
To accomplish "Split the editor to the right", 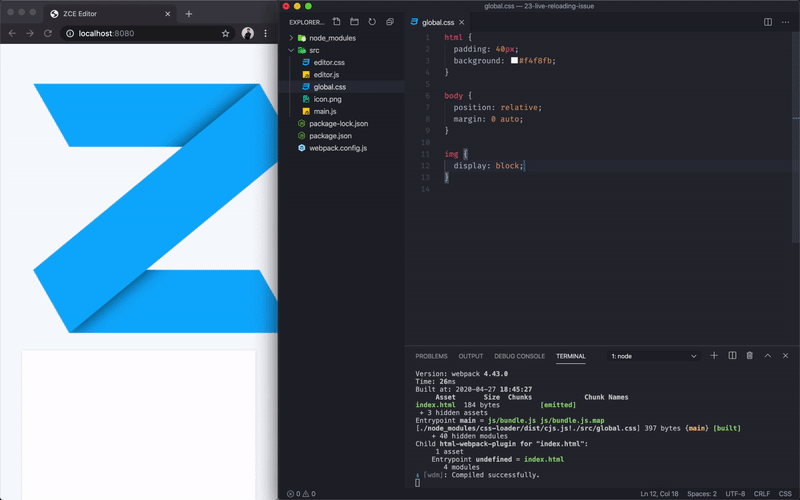I will click(x=767, y=22).
